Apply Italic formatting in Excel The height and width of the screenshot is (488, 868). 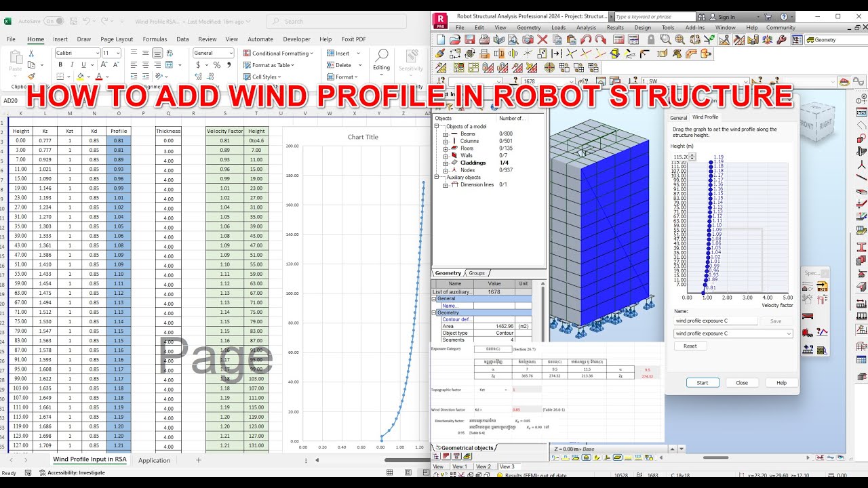pos(71,64)
